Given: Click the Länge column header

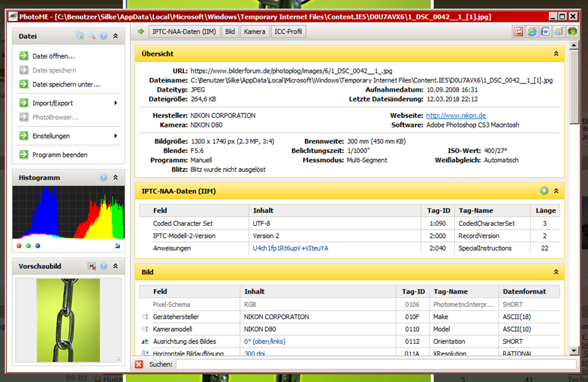Looking at the screenshot, I should click(x=545, y=211).
